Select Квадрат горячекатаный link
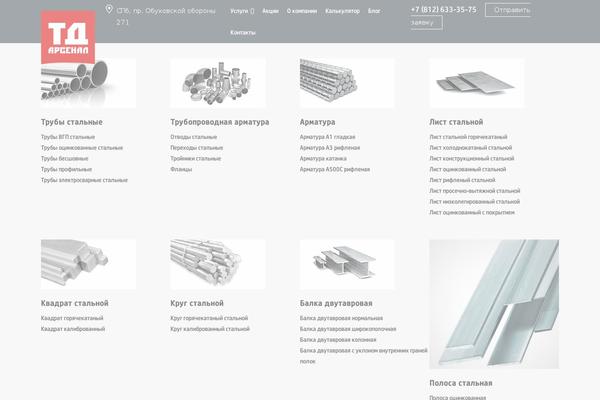The image size is (600, 400). tap(72, 318)
